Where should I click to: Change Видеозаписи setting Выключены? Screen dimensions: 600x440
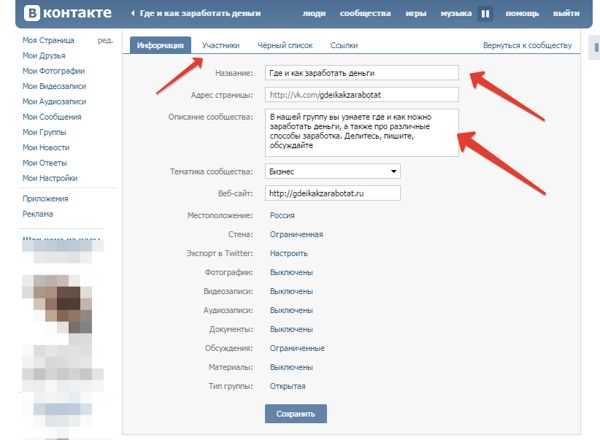tap(292, 291)
